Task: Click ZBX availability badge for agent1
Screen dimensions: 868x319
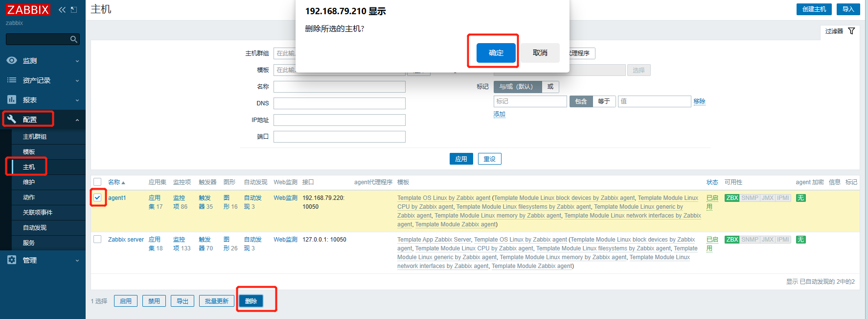Action: coord(732,198)
